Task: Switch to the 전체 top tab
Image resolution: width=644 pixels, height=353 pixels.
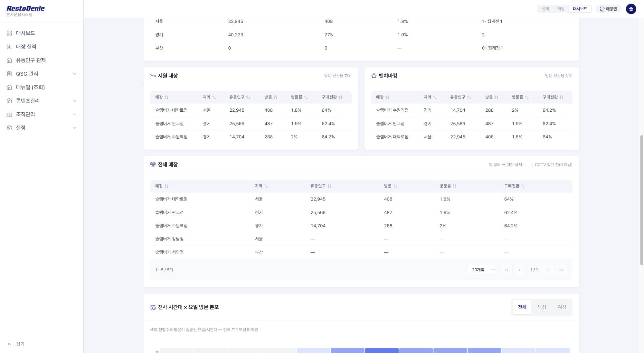Action: pyautogui.click(x=545, y=9)
